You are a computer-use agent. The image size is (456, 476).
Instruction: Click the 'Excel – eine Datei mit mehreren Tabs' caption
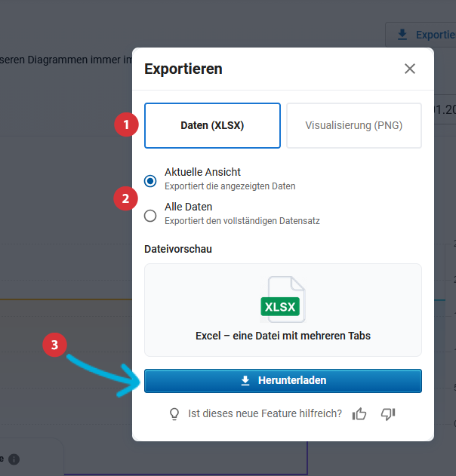pos(282,336)
